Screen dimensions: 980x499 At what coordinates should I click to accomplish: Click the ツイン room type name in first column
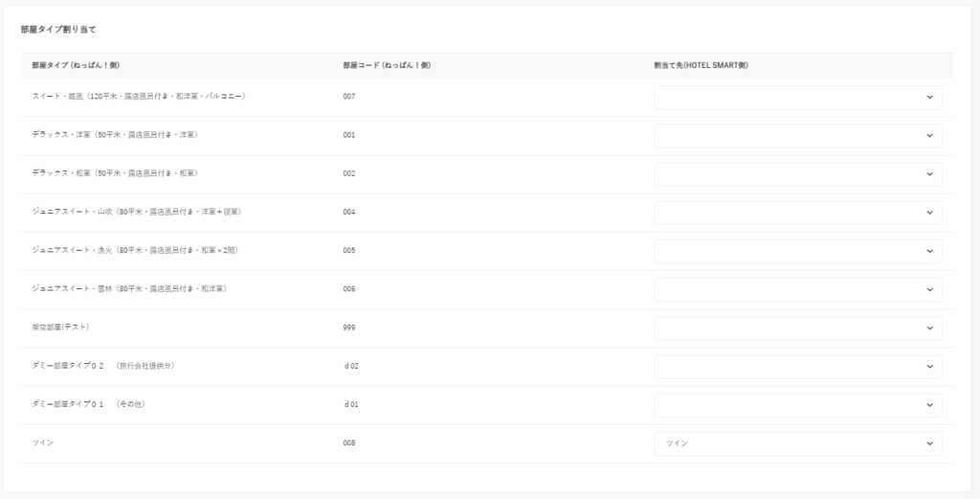[x=42, y=443]
